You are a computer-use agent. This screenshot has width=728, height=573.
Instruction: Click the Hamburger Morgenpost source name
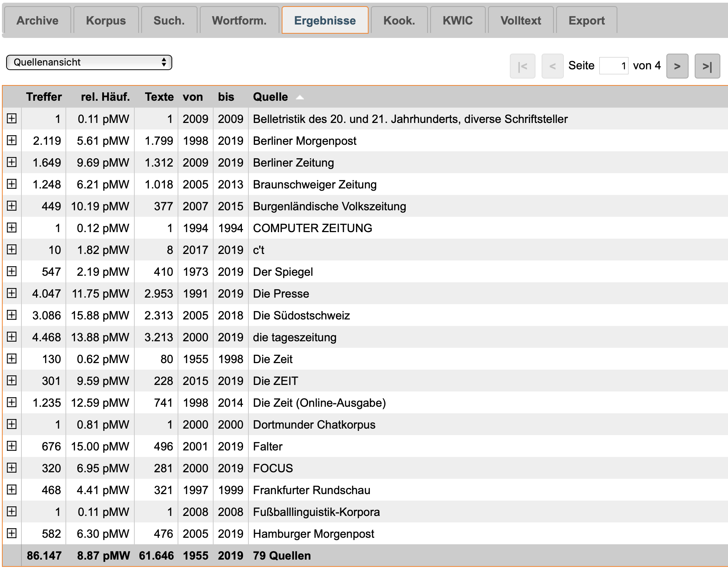click(313, 534)
